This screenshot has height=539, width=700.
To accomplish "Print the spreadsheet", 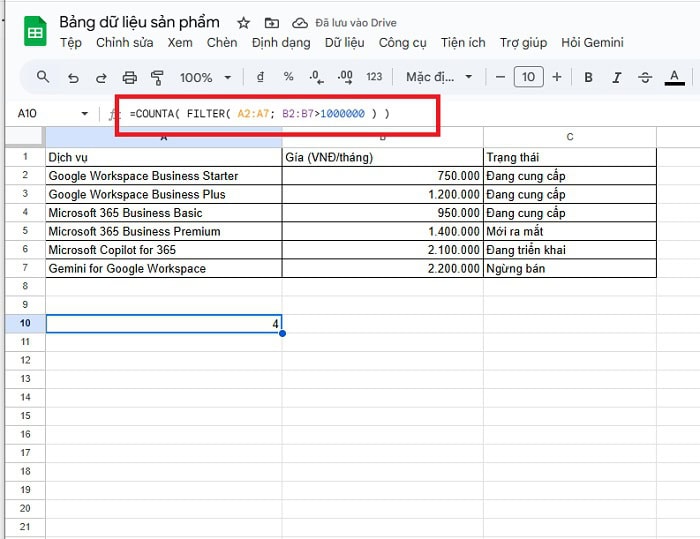I will [x=129, y=78].
